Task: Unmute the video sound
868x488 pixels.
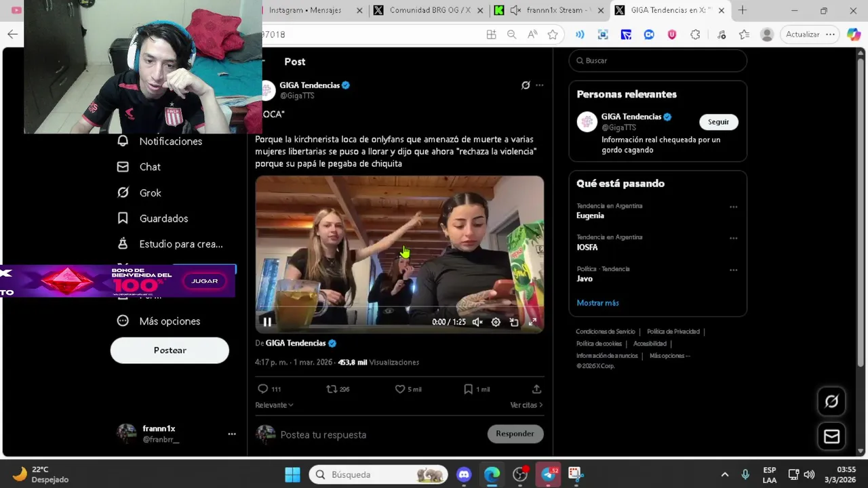Action: [477, 322]
